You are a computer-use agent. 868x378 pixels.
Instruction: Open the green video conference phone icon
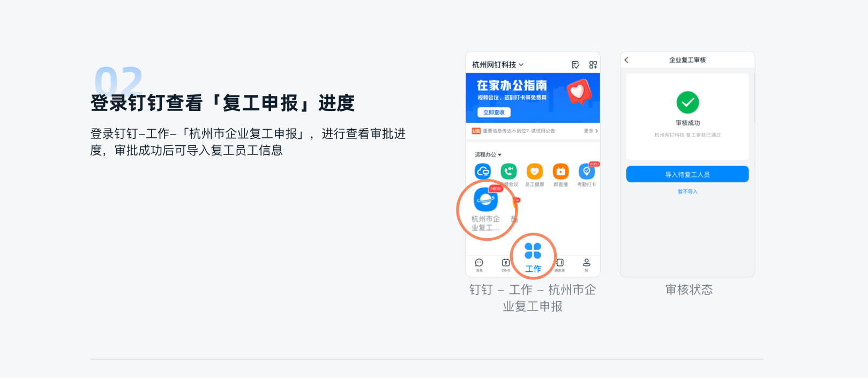(508, 172)
